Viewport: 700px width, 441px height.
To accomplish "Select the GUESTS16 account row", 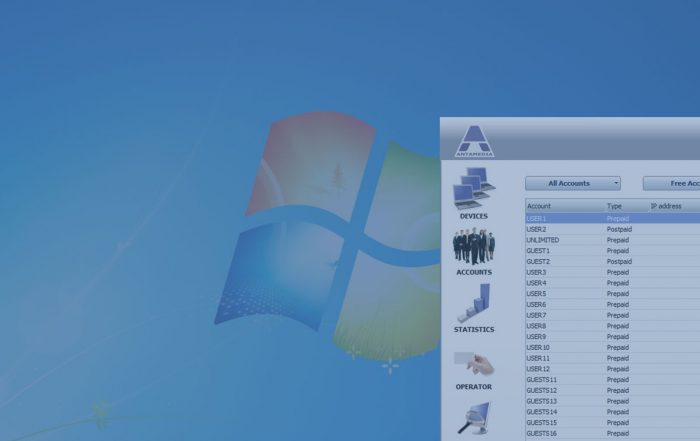I will 612,433.
